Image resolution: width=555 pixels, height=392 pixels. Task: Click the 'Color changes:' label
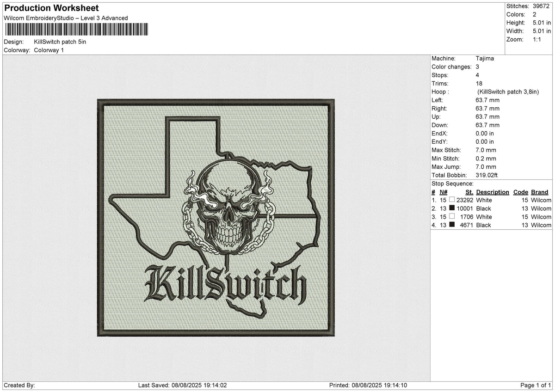pyautogui.click(x=450, y=67)
